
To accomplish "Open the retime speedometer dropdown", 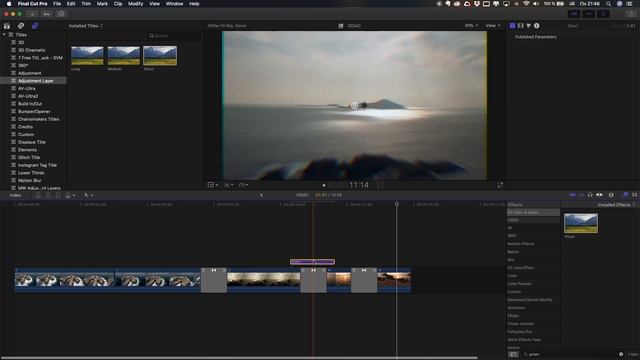I will tap(243, 185).
